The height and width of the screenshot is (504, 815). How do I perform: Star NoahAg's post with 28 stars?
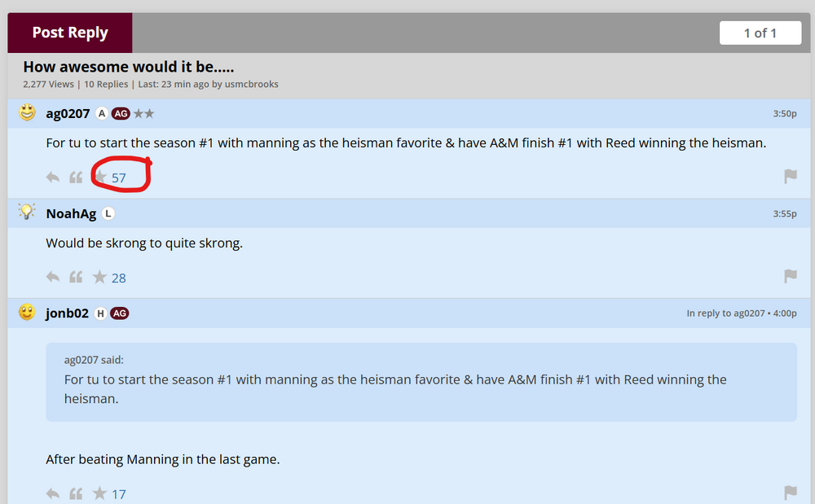pyautogui.click(x=100, y=278)
